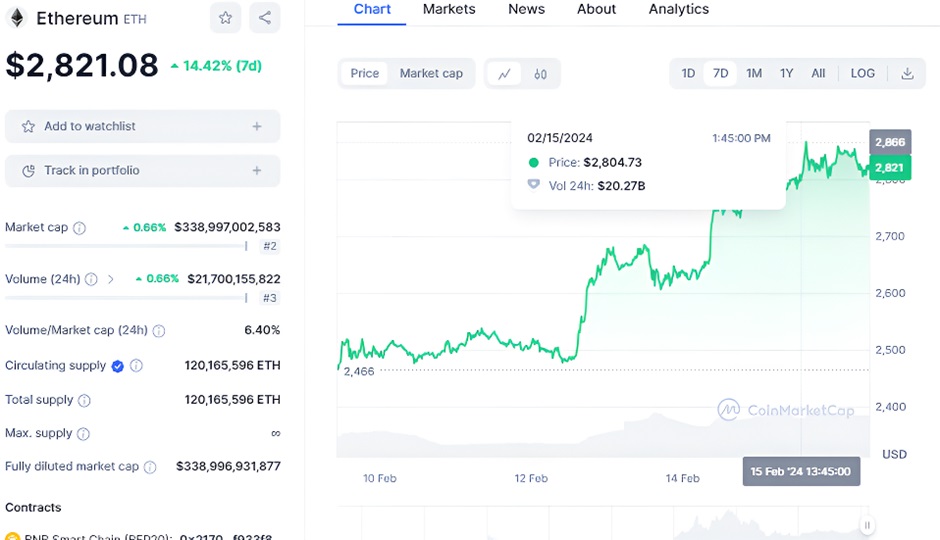Click the 2,866 high price marker
The height and width of the screenshot is (540, 940).
coord(890,142)
